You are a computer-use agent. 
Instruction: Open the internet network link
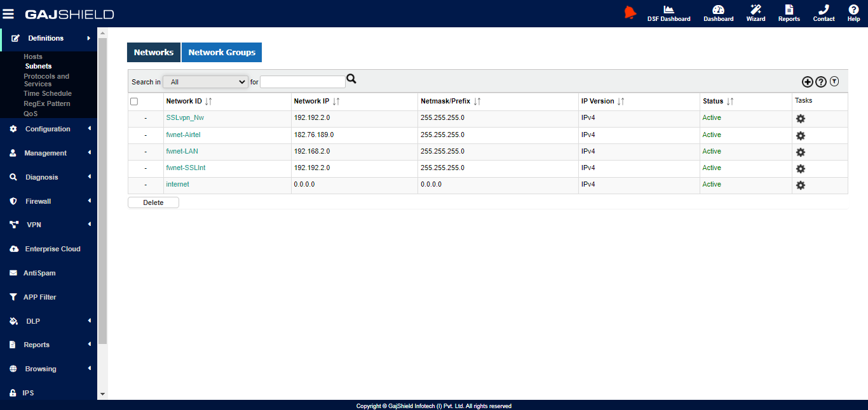pos(177,184)
